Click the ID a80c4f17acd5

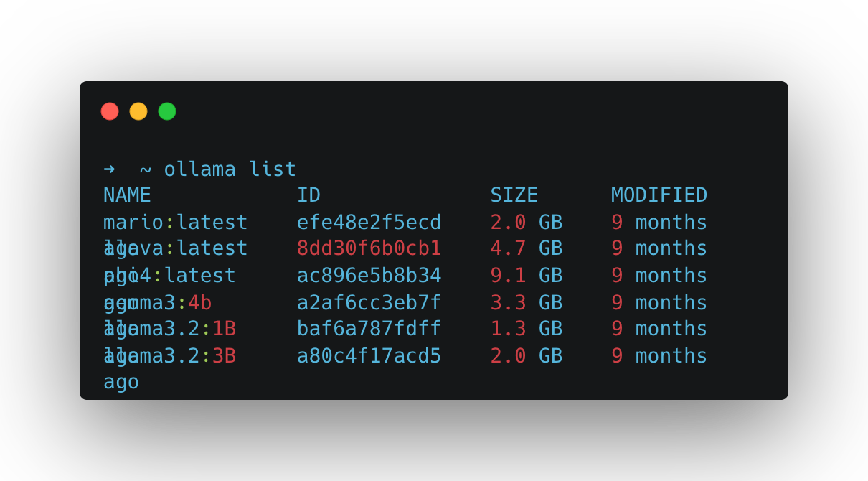click(369, 356)
